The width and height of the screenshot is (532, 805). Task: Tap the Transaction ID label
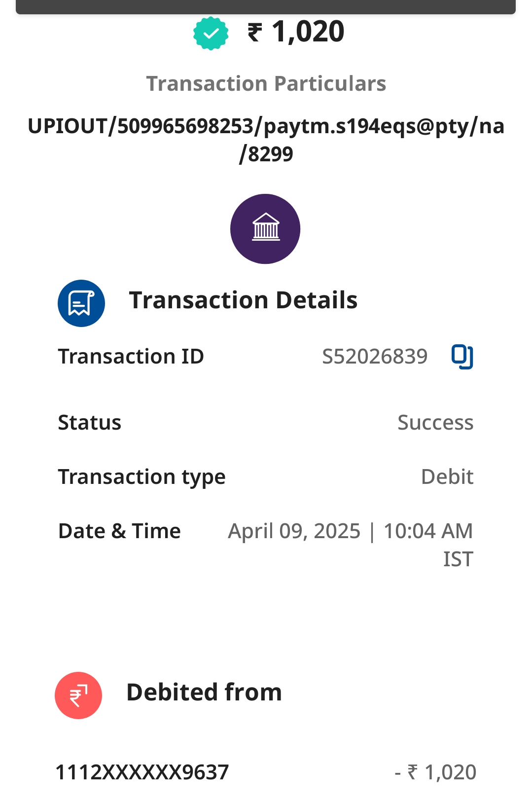[131, 357]
